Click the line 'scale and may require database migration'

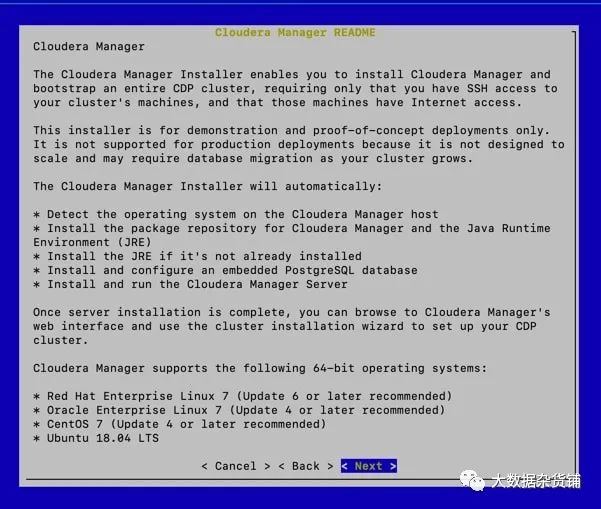point(253,158)
